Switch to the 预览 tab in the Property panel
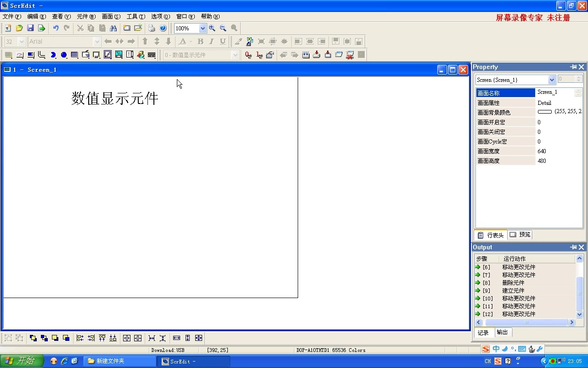588x368 pixels. 520,235
